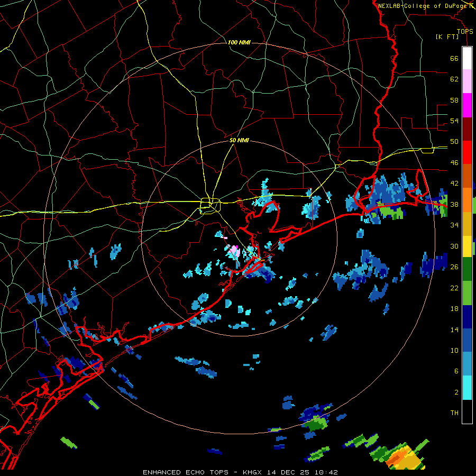The image size is (476, 476).
Task: Click the legend value 2
Action: click(456, 392)
